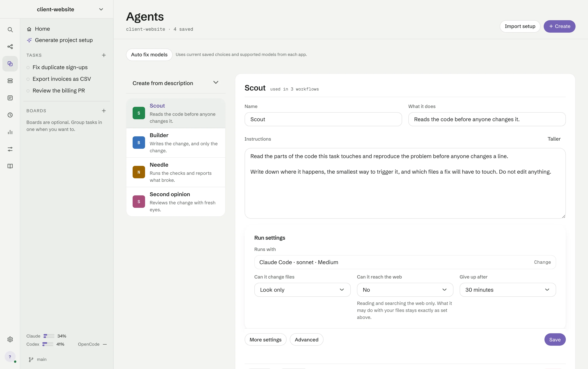
Task: Open the workflows graph icon in the sidebar
Action: [10, 47]
